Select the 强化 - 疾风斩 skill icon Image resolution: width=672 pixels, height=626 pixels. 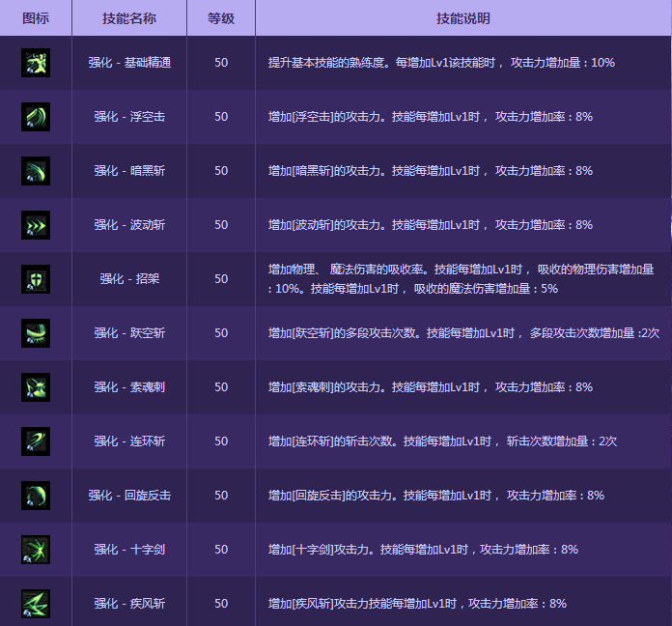(36, 604)
